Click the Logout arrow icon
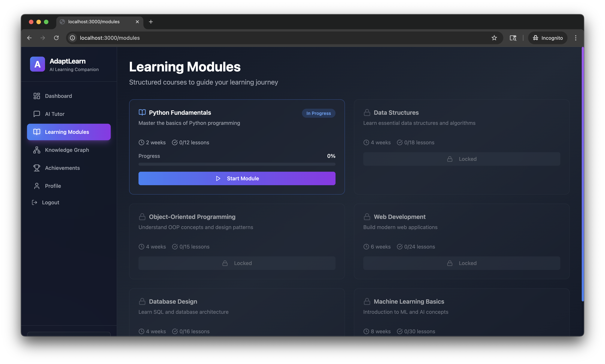Viewport: 605px width, 364px height. (35, 202)
